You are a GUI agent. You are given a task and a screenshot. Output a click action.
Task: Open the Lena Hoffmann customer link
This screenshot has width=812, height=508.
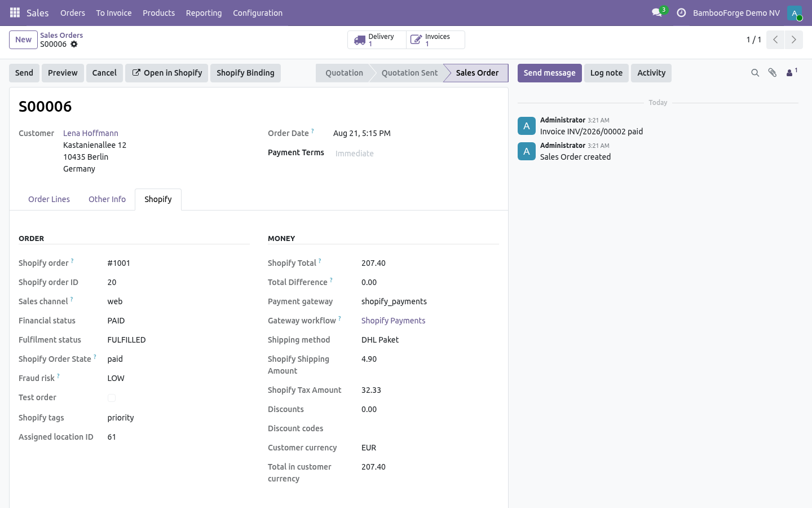pos(91,133)
